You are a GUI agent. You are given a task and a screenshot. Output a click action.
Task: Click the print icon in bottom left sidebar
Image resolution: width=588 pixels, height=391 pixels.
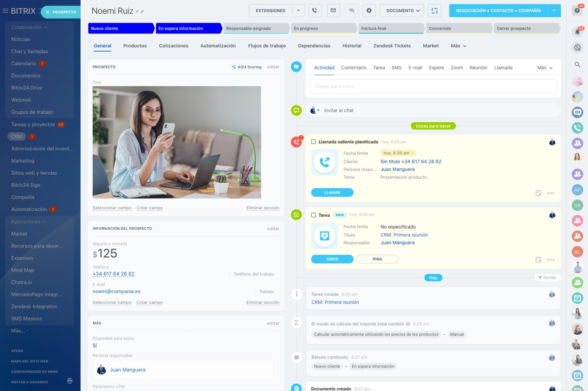click(x=70, y=381)
